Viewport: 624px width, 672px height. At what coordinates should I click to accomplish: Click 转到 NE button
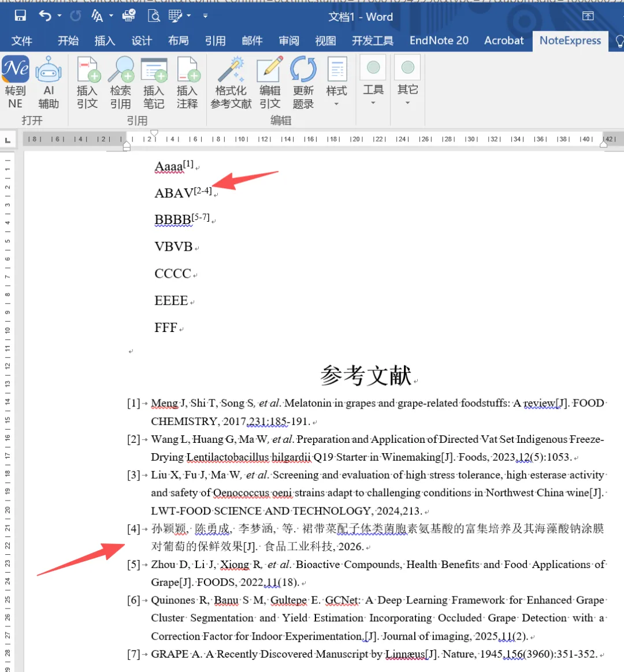click(16, 83)
